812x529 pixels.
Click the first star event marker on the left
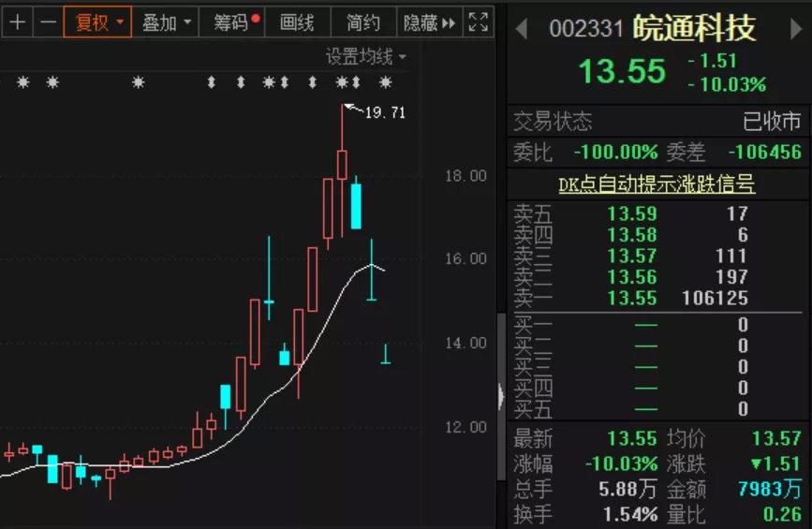point(23,82)
